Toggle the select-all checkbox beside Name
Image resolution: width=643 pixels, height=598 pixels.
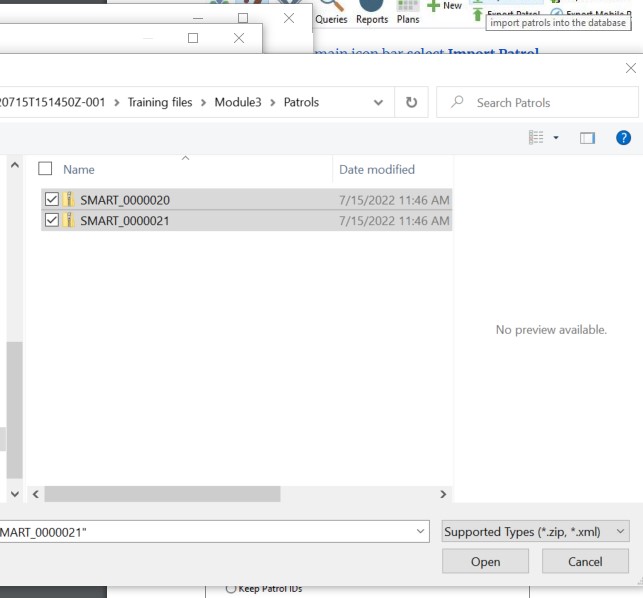45,169
